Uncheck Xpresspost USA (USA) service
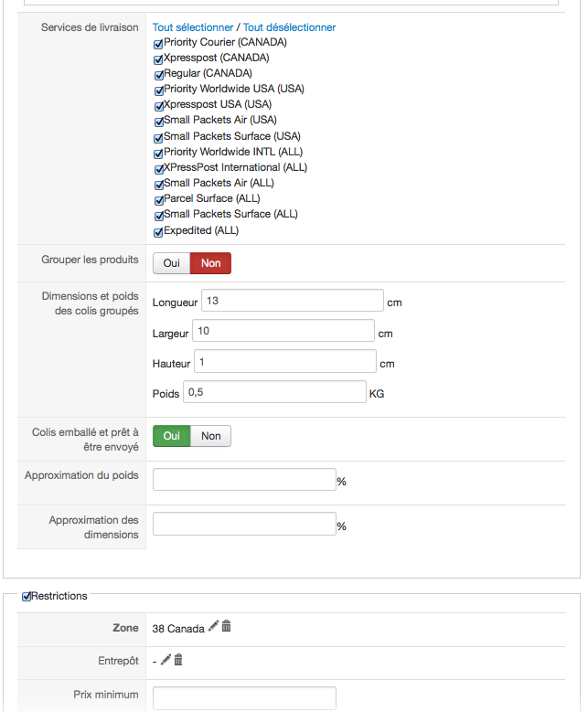The height and width of the screenshot is (712, 588). [158, 106]
